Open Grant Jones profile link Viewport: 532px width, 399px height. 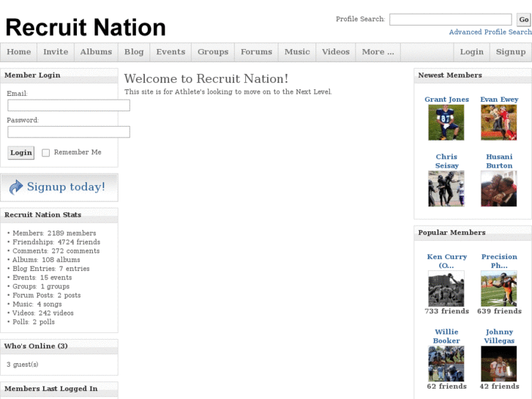pyautogui.click(x=446, y=100)
